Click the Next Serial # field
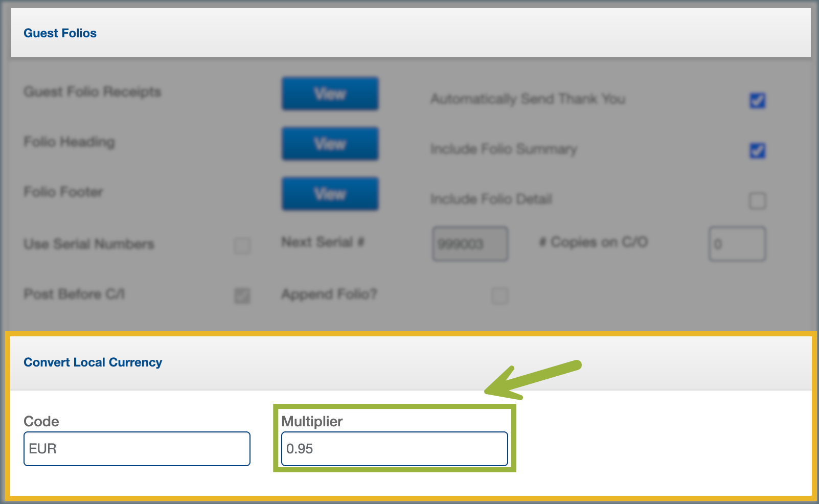 pos(470,244)
